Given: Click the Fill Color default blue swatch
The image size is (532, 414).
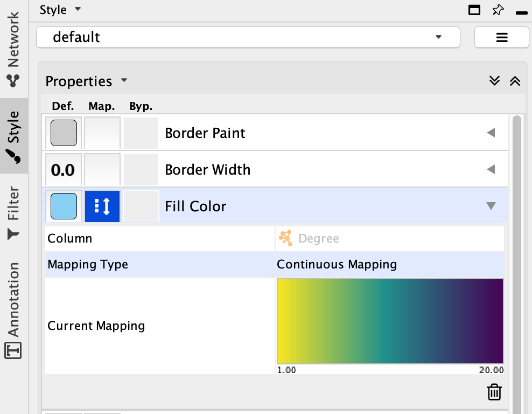Looking at the screenshot, I should [x=64, y=206].
